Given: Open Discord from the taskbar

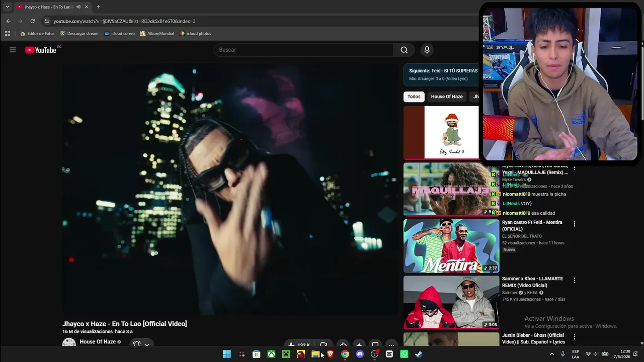Looking at the screenshot, I should tap(360, 354).
